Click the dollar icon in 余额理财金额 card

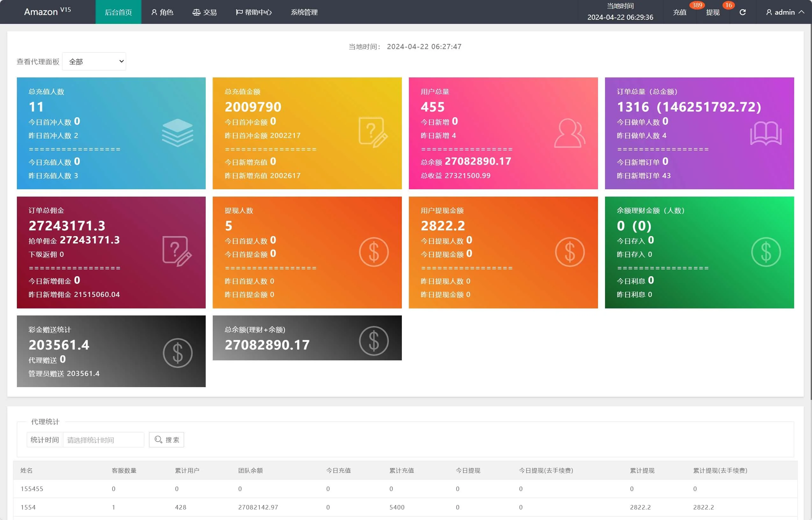pyautogui.click(x=766, y=252)
